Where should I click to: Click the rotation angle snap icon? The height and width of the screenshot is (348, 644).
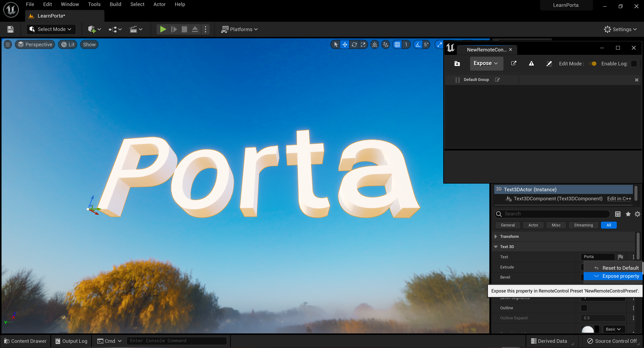coord(418,44)
